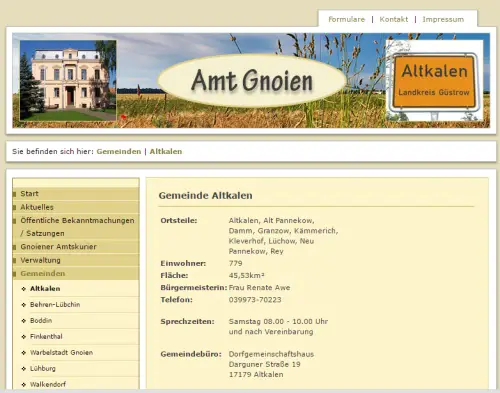The width and height of the screenshot is (500, 393).
Task: Click the name Frau Renate Awe
Action: pos(259,287)
